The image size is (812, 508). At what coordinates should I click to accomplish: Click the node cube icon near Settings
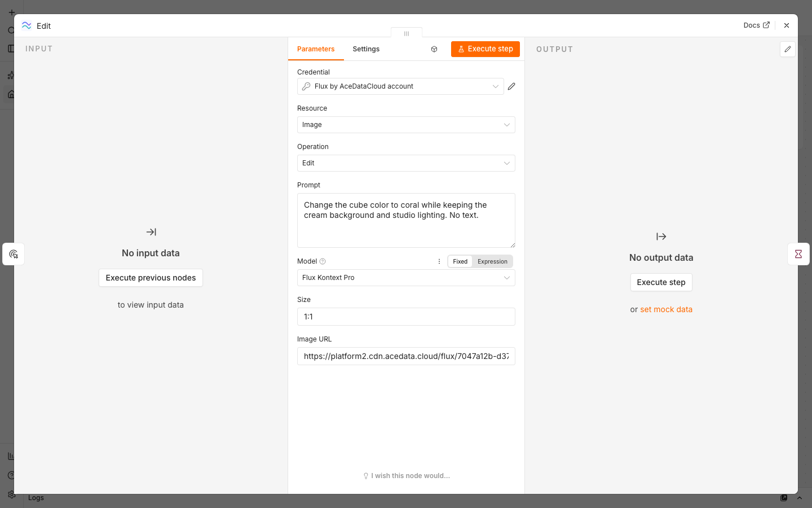click(434, 49)
